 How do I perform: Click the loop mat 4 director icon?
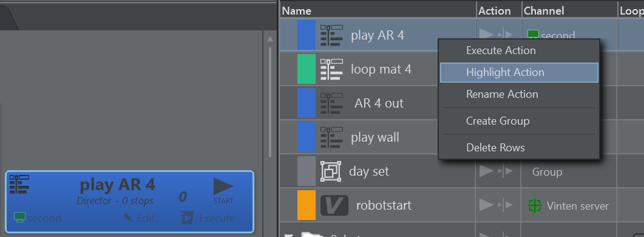[x=331, y=69]
